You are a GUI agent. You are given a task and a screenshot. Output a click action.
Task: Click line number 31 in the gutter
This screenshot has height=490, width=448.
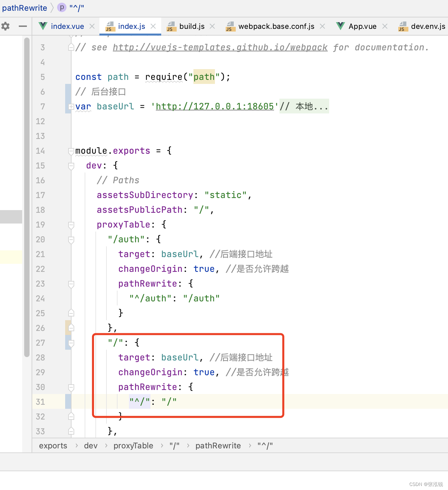(40, 402)
